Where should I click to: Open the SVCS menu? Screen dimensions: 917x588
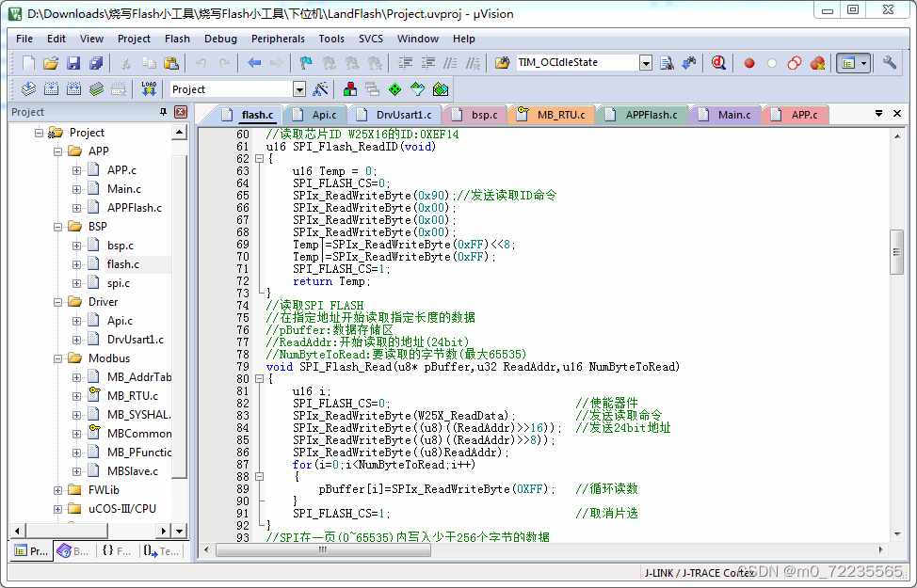tap(371, 39)
